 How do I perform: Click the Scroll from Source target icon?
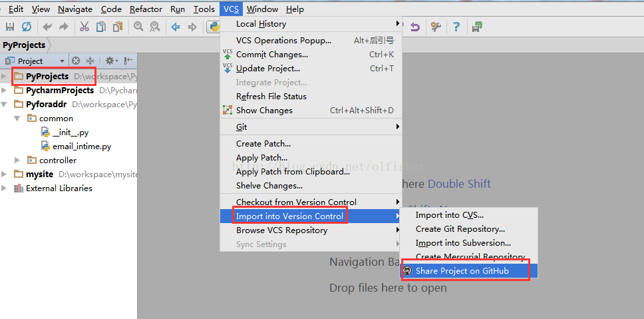tap(76, 61)
